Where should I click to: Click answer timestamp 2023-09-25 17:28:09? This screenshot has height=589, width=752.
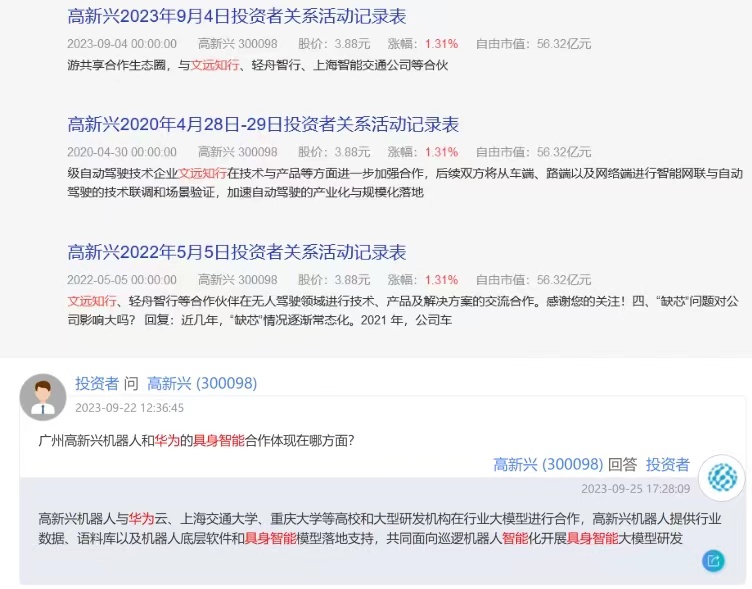point(635,489)
